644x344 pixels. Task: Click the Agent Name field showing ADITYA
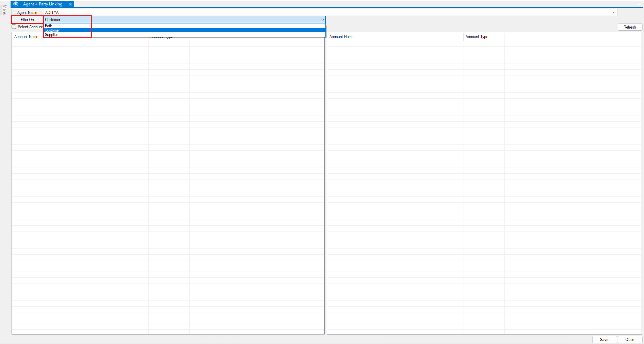(x=306, y=13)
